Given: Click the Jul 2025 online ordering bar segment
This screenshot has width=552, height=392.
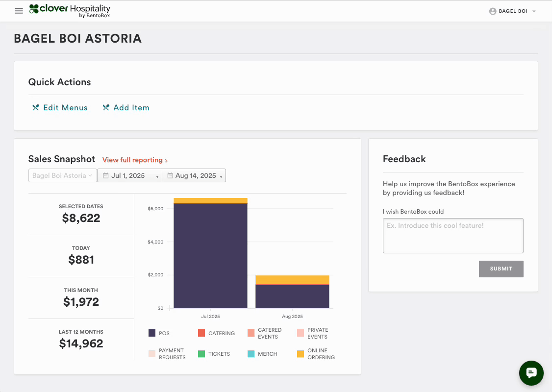Looking at the screenshot, I should point(210,200).
